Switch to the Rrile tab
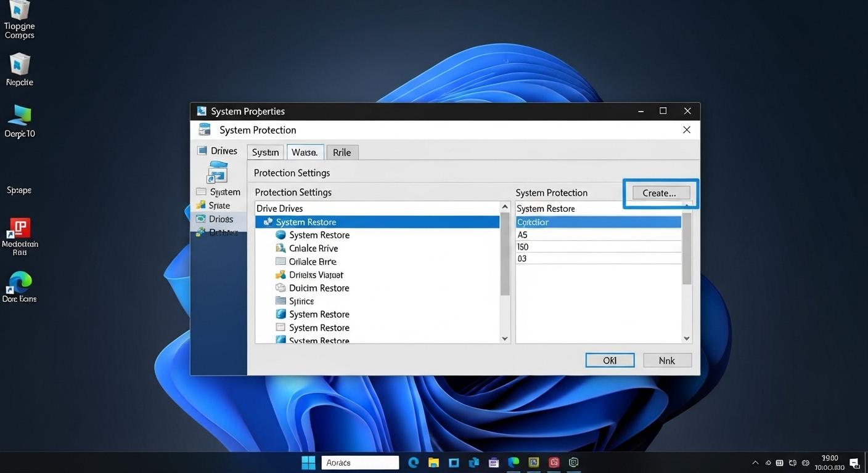Image resolution: width=868 pixels, height=473 pixels. (x=342, y=152)
